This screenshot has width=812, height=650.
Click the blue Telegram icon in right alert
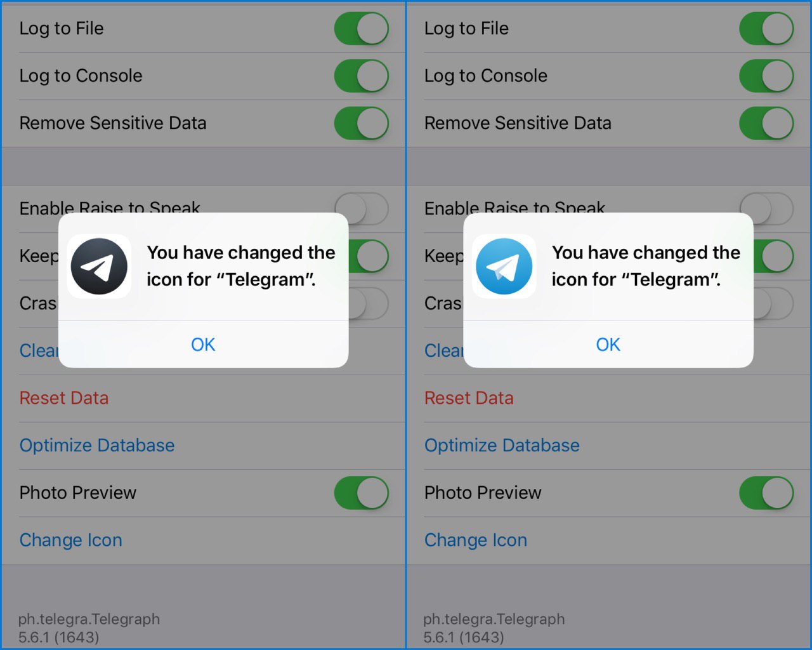pyautogui.click(x=504, y=267)
